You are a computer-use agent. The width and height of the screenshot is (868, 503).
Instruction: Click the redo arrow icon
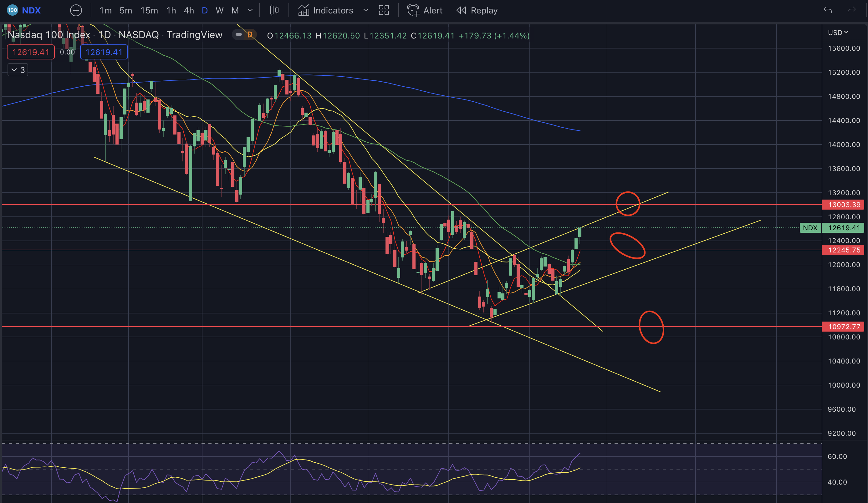click(851, 10)
